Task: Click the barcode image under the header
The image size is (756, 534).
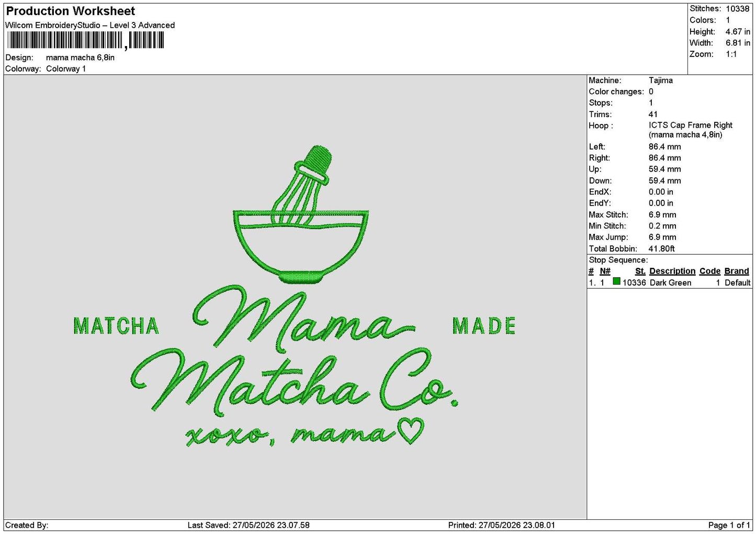Action: (x=86, y=40)
